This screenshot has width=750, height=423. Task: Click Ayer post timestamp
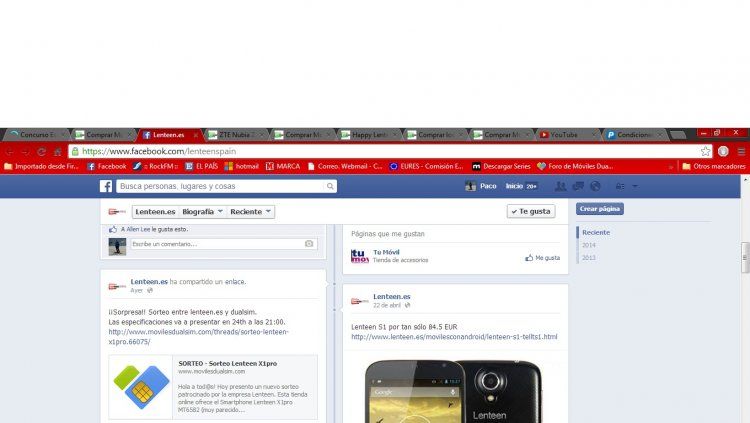[x=137, y=290]
